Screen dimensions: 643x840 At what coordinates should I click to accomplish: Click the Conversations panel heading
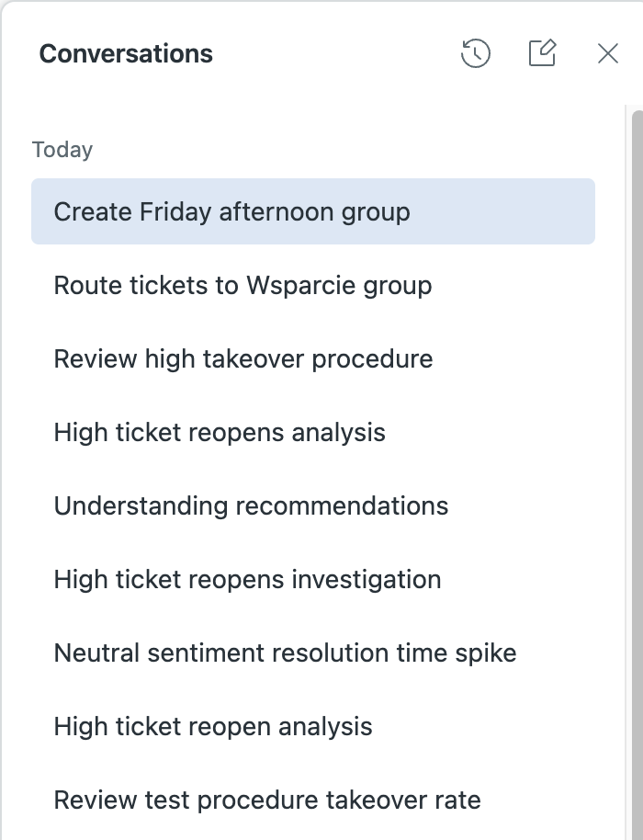point(126,54)
